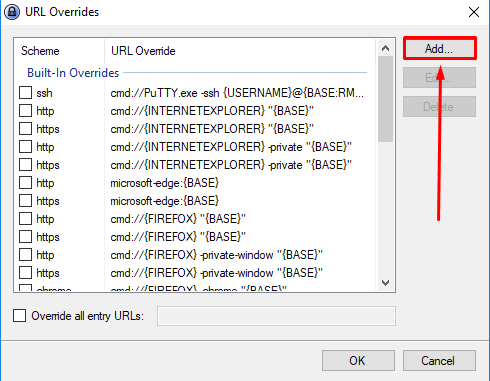
Task: Confirm with the OK button
Action: coord(358,360)
